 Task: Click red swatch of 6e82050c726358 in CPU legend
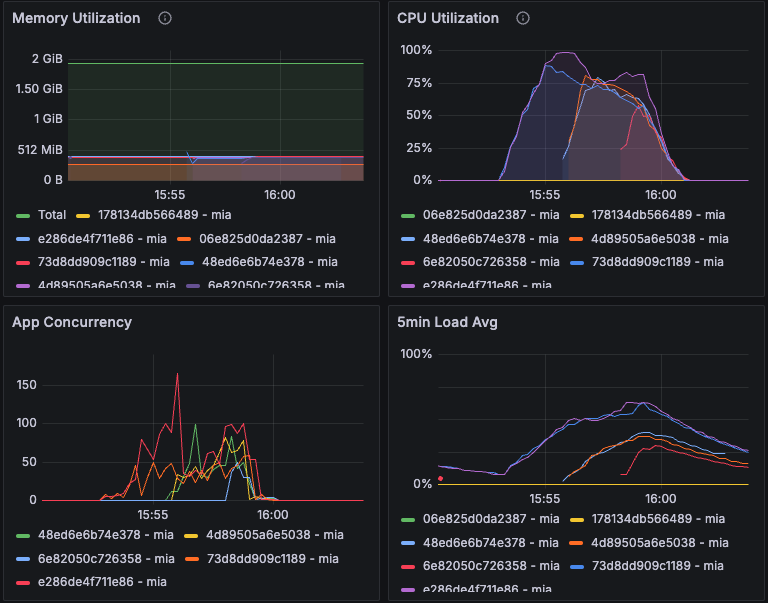pyautogui.click(x=407, y=261)
